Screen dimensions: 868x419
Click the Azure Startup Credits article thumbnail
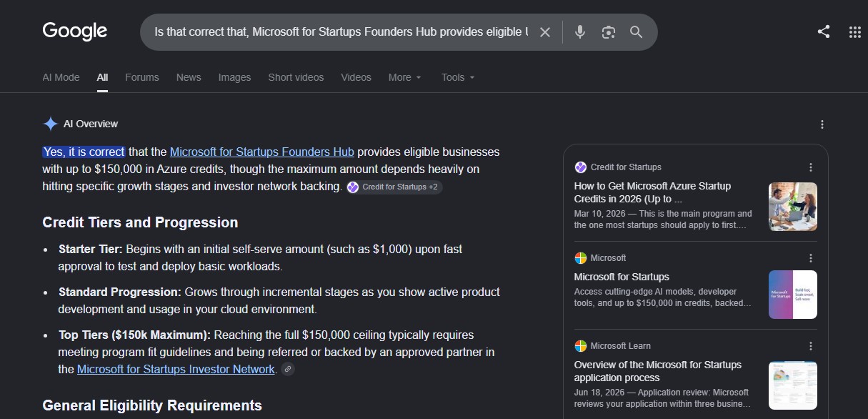click(x=793, y=207)
